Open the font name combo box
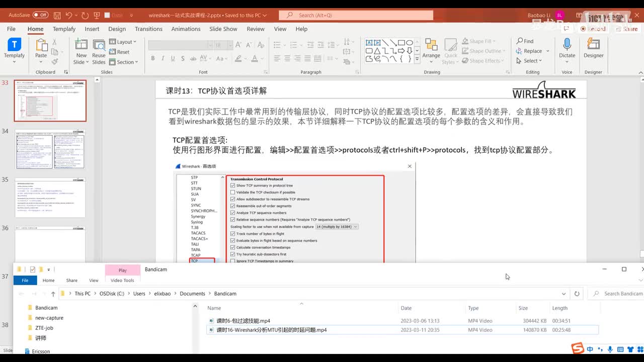This screenshot has width=644, height=362. (181, 45)
